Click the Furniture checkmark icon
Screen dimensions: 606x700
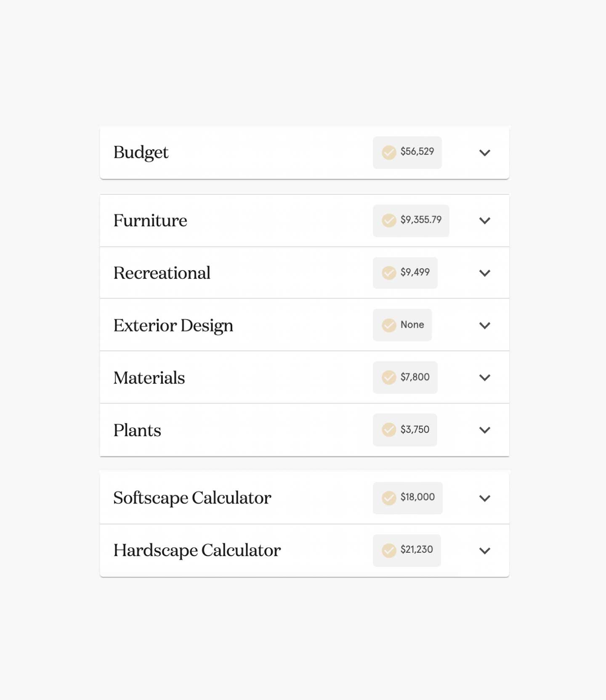pos(389,220)
